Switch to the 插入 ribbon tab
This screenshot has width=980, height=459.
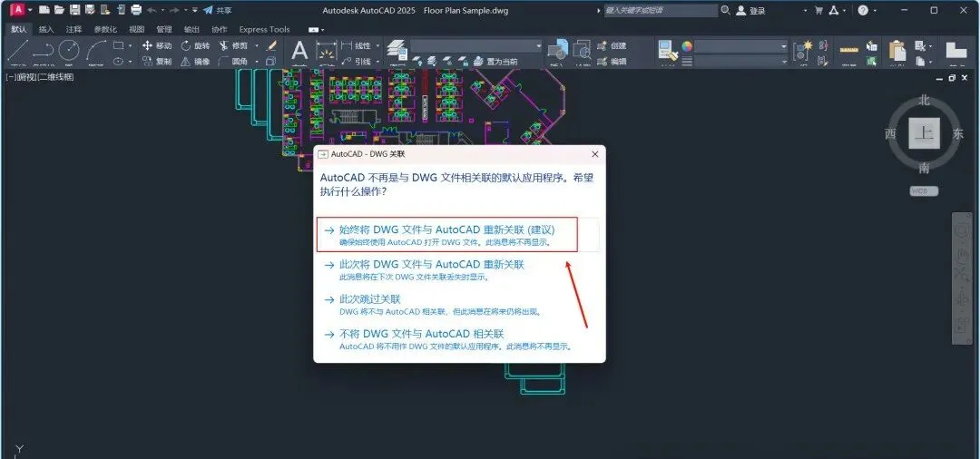[x=46, y=29]
